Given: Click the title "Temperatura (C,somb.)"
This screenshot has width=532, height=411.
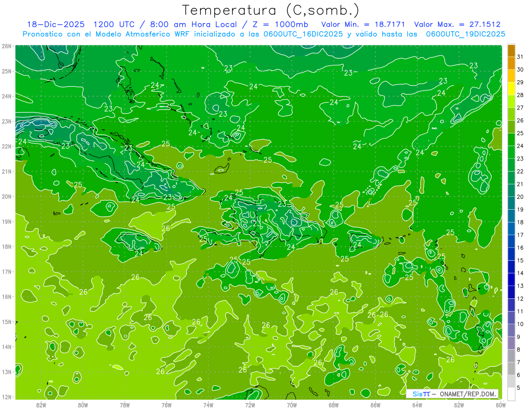Looking at the screenshot, I should (270, 10).
